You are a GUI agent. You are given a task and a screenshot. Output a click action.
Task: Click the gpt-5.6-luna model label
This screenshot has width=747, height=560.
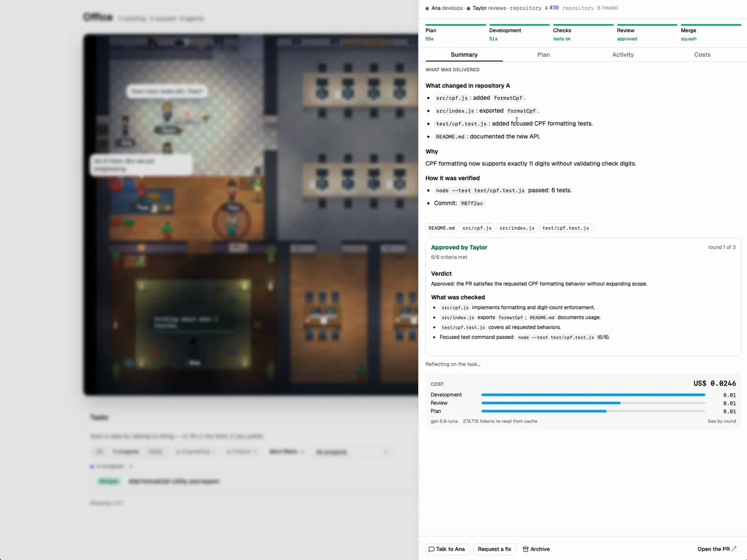coord(444,422)
